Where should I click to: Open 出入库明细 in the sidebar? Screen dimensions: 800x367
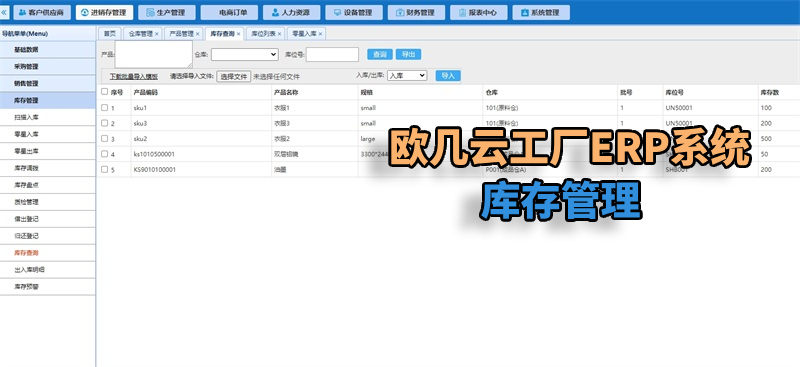pos(47,270)
